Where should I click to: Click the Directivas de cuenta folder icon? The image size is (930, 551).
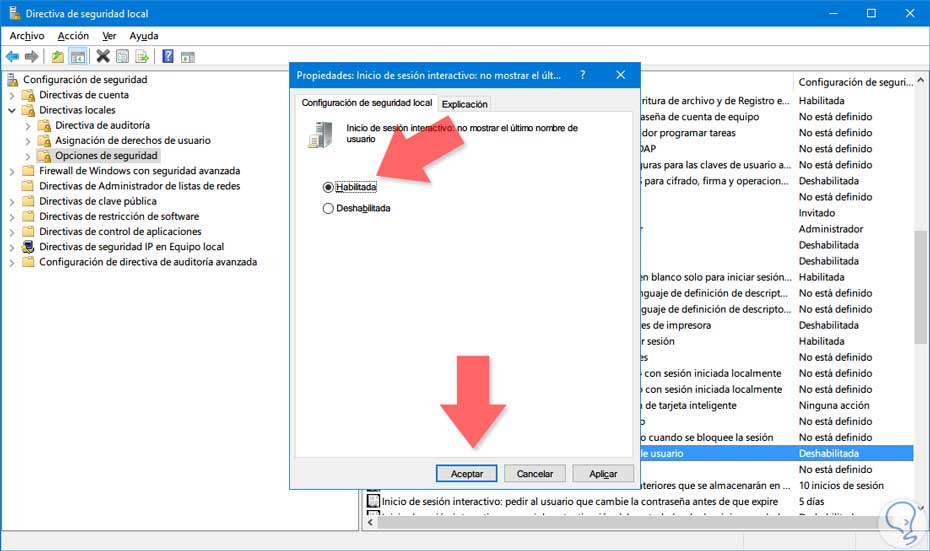coord(28,95)
